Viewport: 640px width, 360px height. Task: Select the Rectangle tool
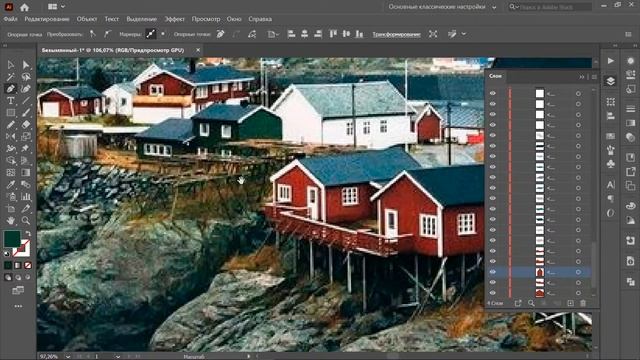tap(11, 113)
